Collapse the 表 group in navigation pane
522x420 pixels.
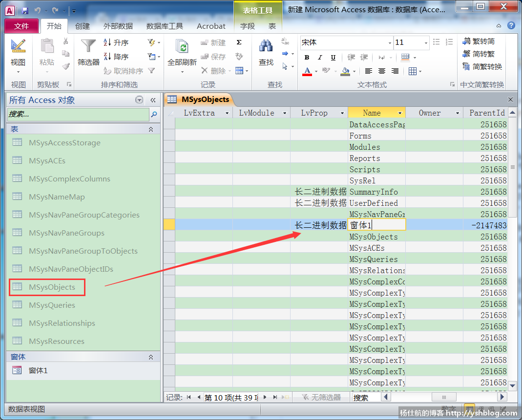coord(151,129)
